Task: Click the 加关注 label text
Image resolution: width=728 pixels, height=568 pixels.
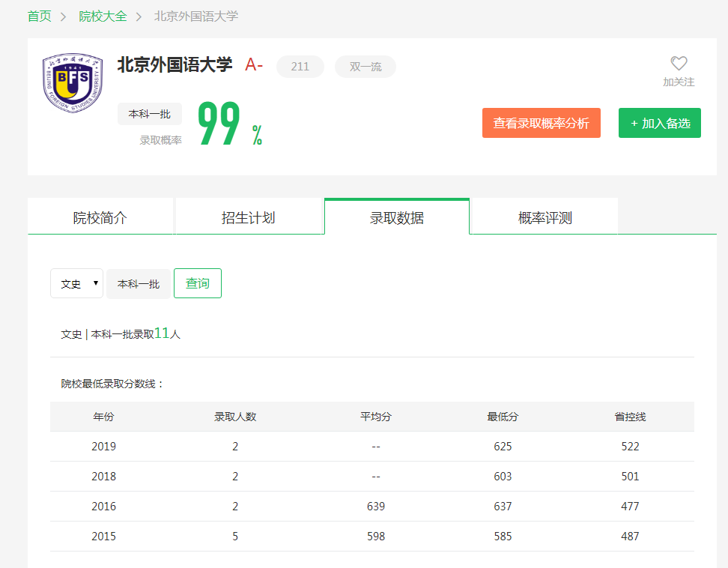Action: pos(679,82)
